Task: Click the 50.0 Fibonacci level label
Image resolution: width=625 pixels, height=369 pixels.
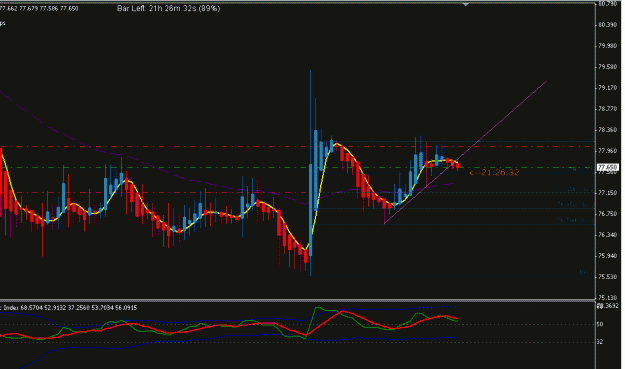Action: (x=576, y=204)
